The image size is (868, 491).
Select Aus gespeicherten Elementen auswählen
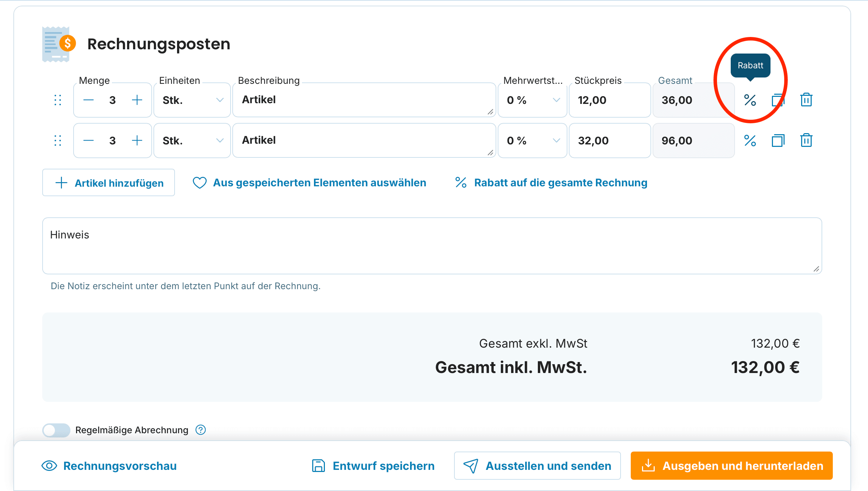[x=309, y=183]
